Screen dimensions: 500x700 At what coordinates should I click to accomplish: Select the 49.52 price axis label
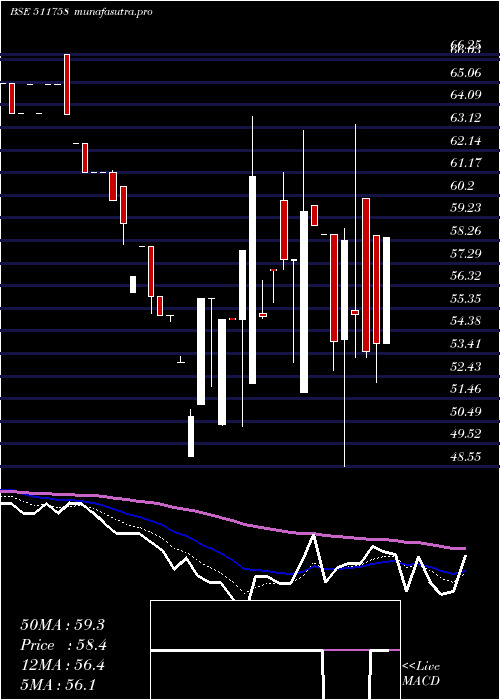[466, 433]
